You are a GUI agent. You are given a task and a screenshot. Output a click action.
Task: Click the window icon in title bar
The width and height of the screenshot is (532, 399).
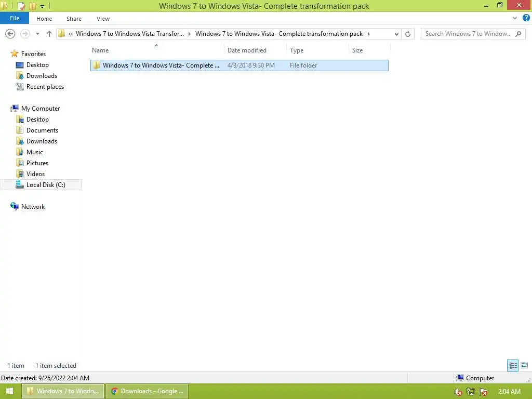click(4, 6)
